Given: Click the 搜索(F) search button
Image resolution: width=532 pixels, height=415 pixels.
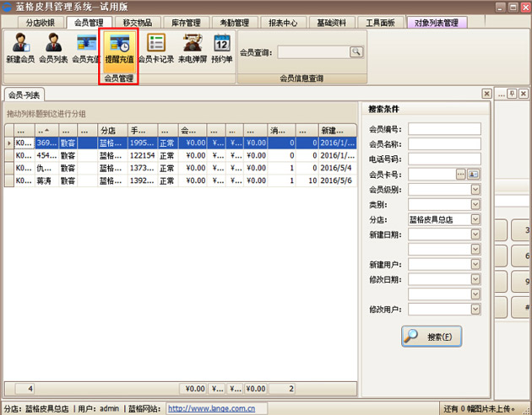Looking at the screenshot, I should point(432,337).
